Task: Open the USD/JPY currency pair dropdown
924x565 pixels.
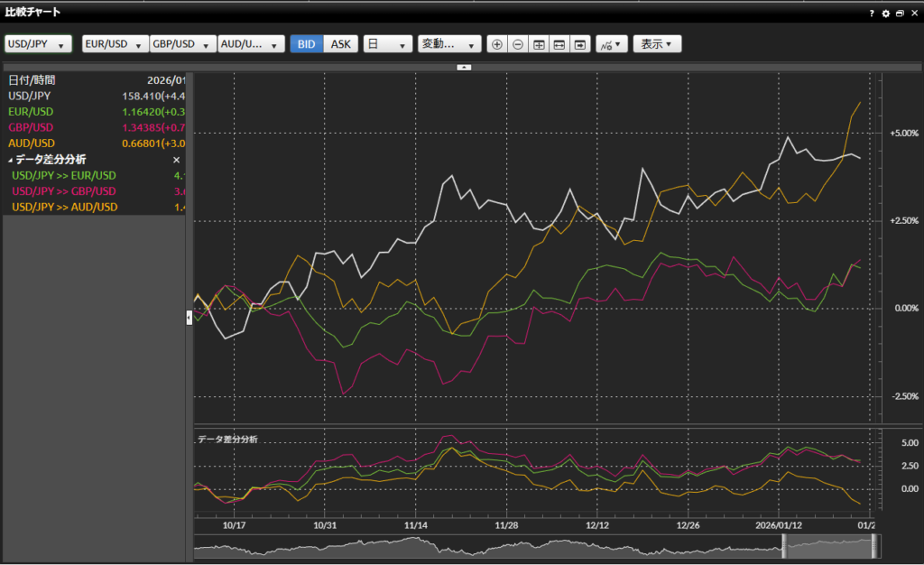Action: [38, 44]
